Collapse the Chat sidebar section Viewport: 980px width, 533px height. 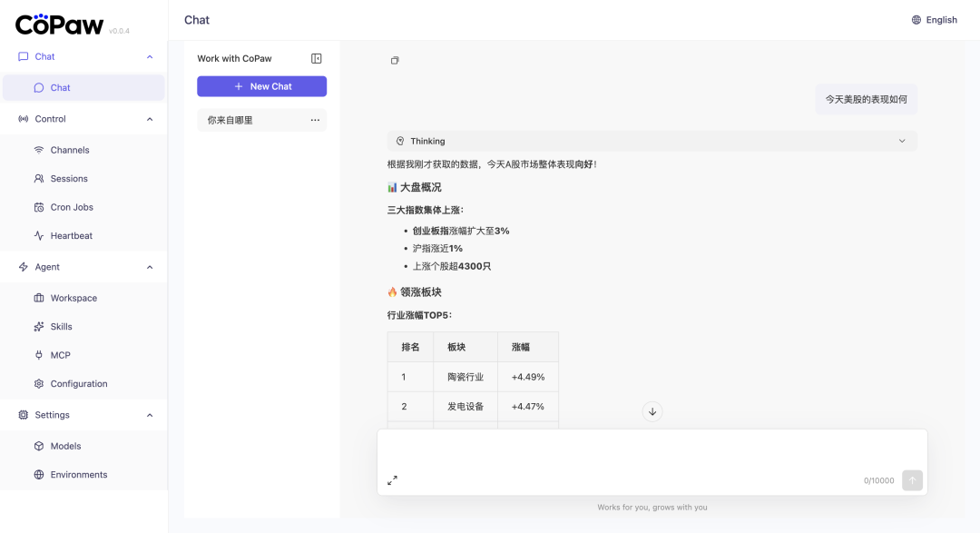(x=150, y=57)
